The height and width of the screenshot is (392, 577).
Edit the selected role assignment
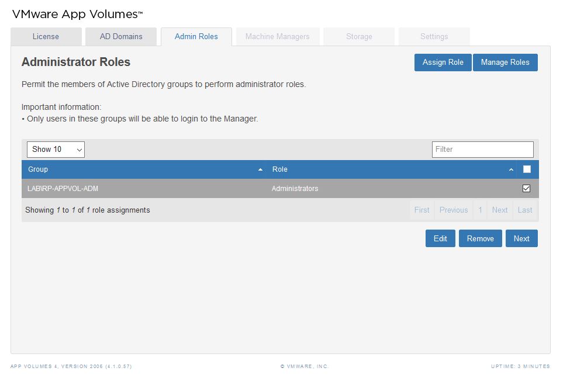click(440, 239)
